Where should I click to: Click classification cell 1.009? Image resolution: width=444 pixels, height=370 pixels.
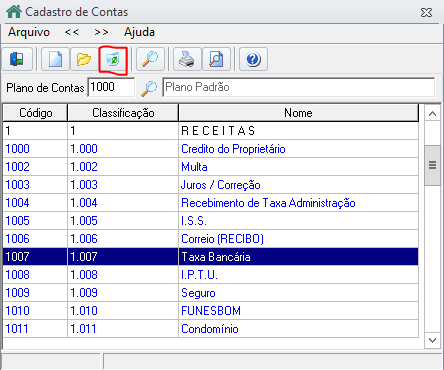point(123,293)
